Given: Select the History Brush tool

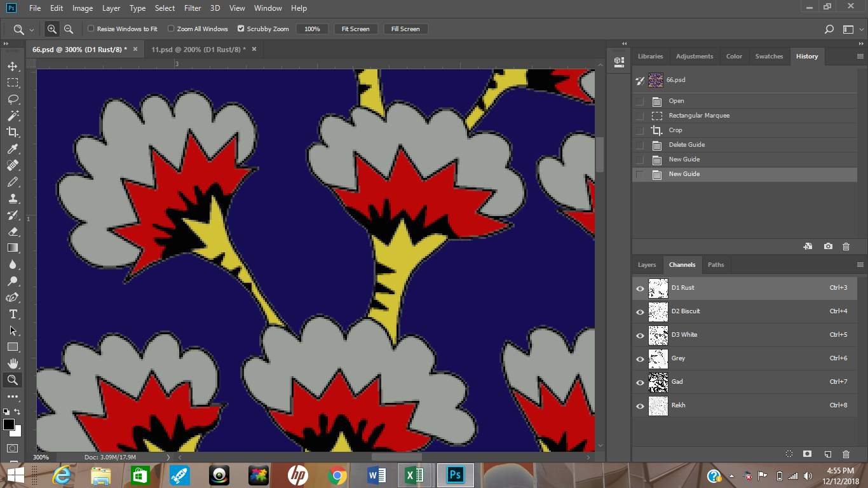Looking at the screenshot, I should coord(12,215).
